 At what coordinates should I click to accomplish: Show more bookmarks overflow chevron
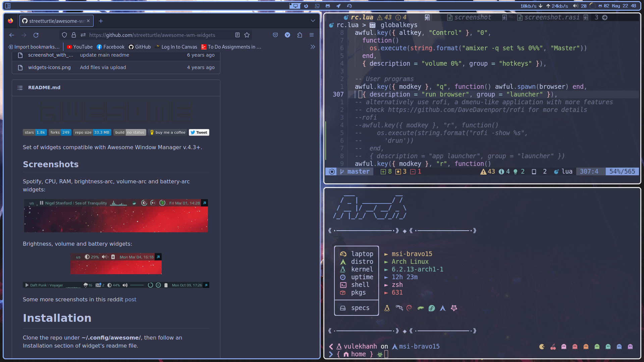point(313,47)
